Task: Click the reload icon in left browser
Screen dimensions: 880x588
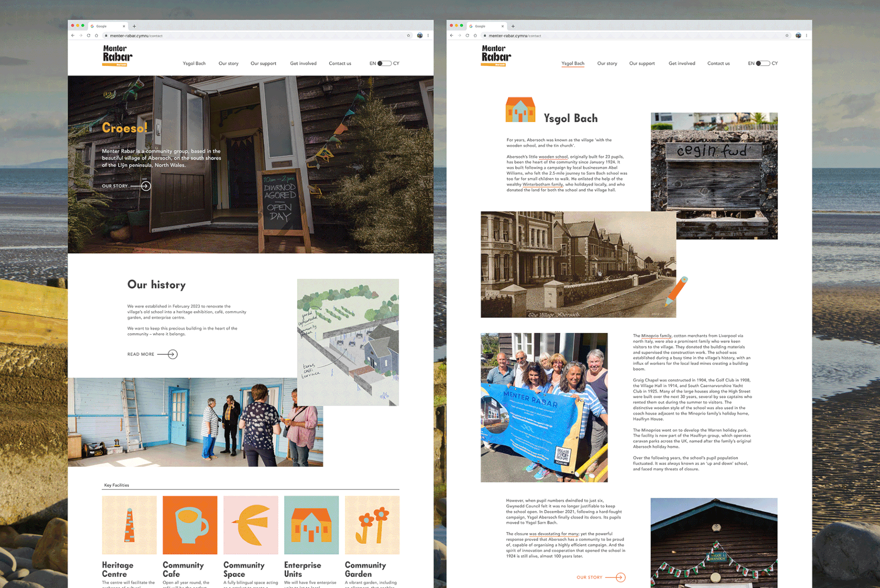Action: coord(88,36)
